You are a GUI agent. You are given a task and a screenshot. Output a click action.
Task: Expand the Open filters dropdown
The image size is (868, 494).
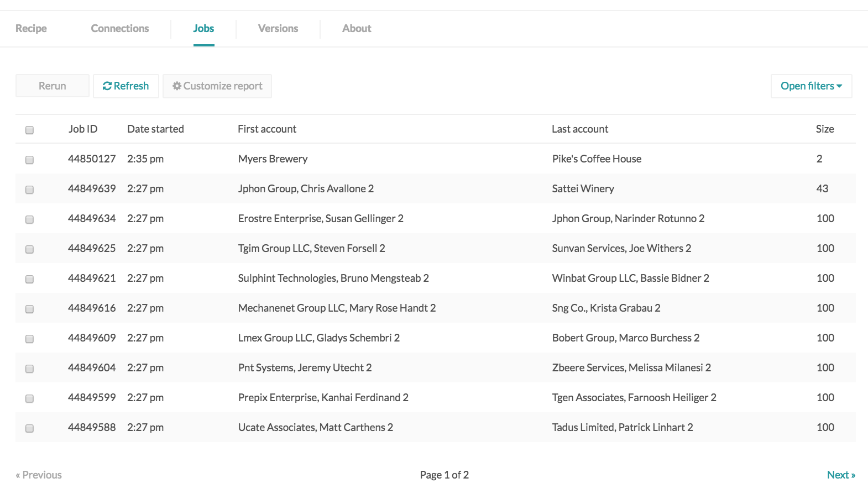(811, 86)
